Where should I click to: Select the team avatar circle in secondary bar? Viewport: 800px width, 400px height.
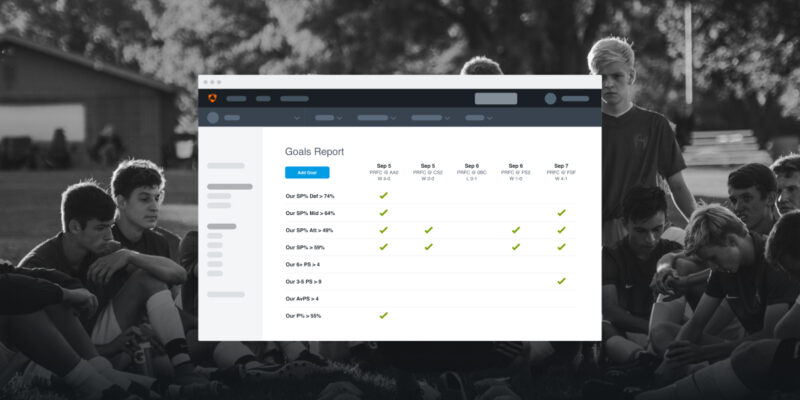pos(212,117)
